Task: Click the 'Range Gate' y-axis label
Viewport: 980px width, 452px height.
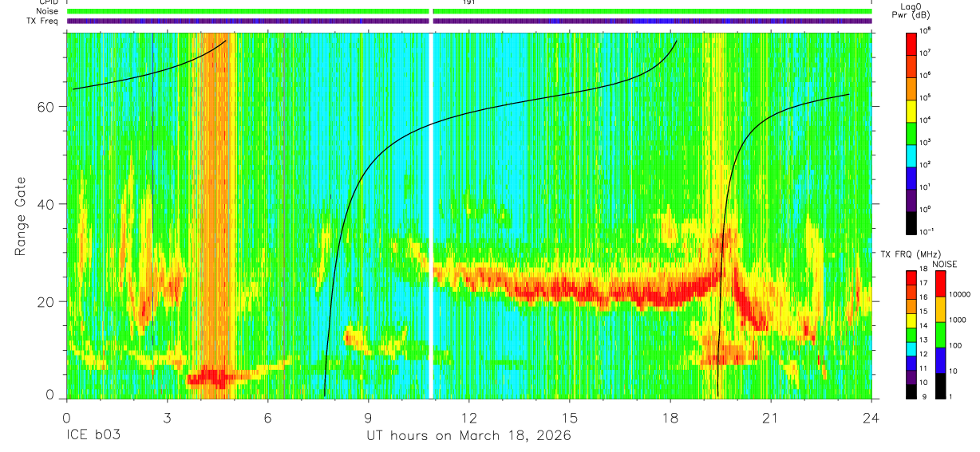Action: 20,216
